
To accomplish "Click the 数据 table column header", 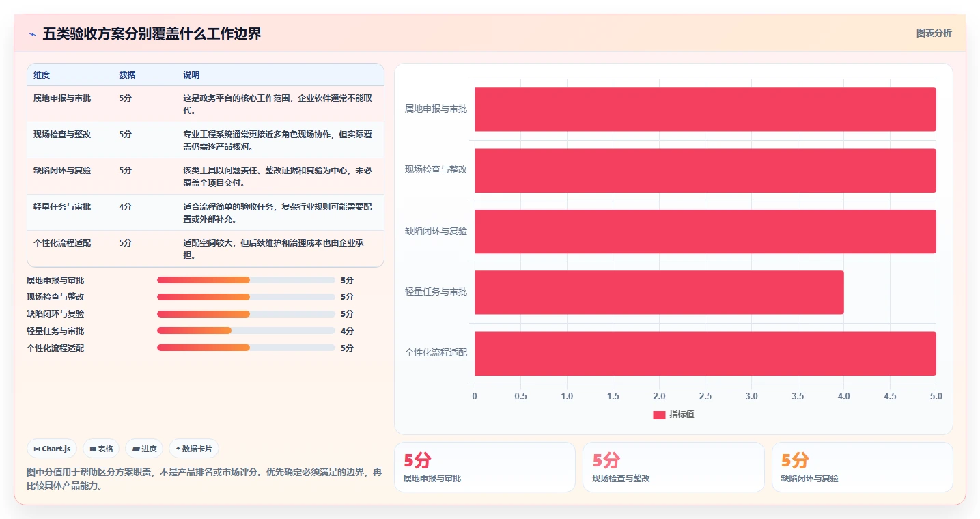I will (127, 75).
